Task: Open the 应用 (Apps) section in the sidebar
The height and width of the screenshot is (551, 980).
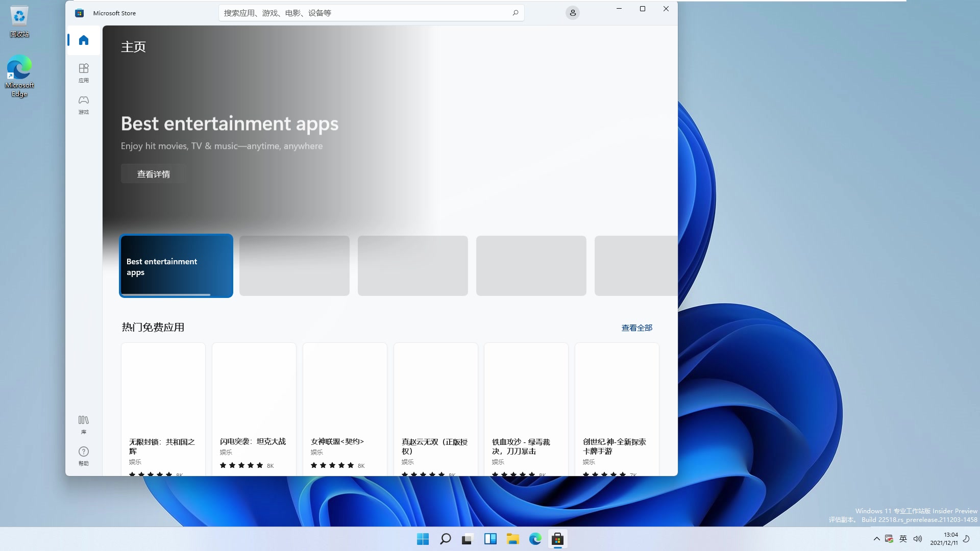Action: pyautogui.click(x=83, y=72)
